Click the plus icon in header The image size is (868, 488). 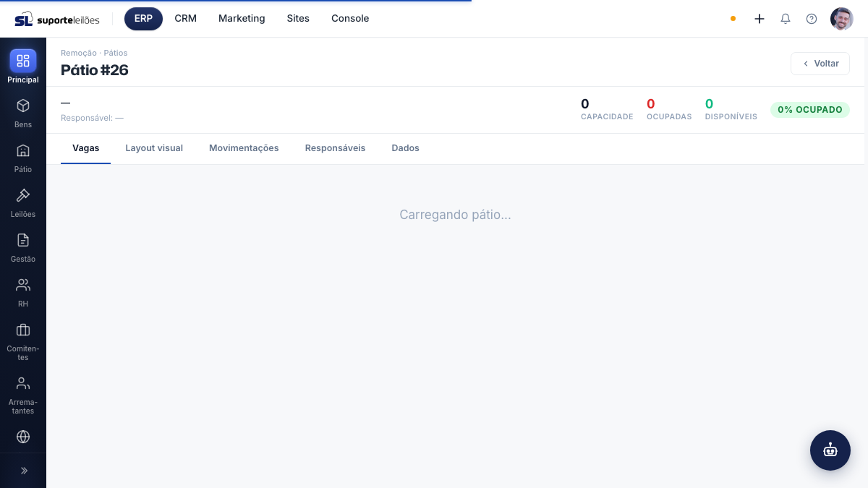point(759,19)
